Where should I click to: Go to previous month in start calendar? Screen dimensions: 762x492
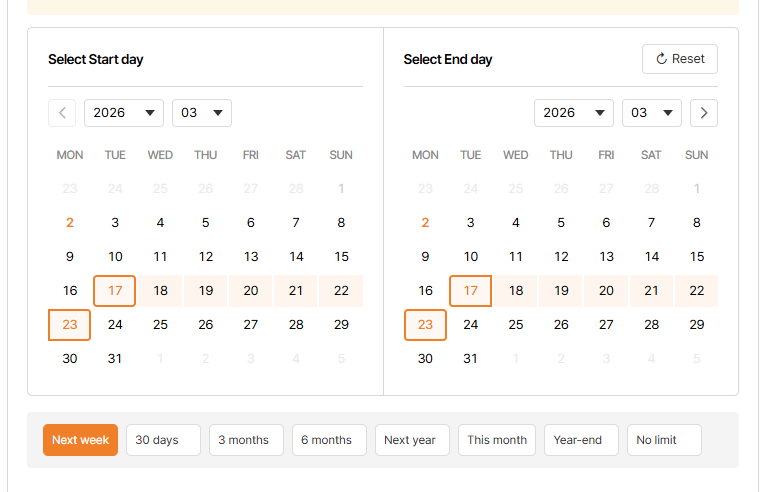[62, 113]
